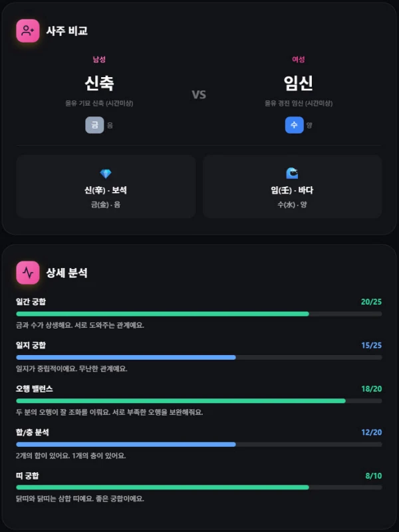
Task: Click the diamond gem icon above 신(辛)
Action: coord(106,174)
